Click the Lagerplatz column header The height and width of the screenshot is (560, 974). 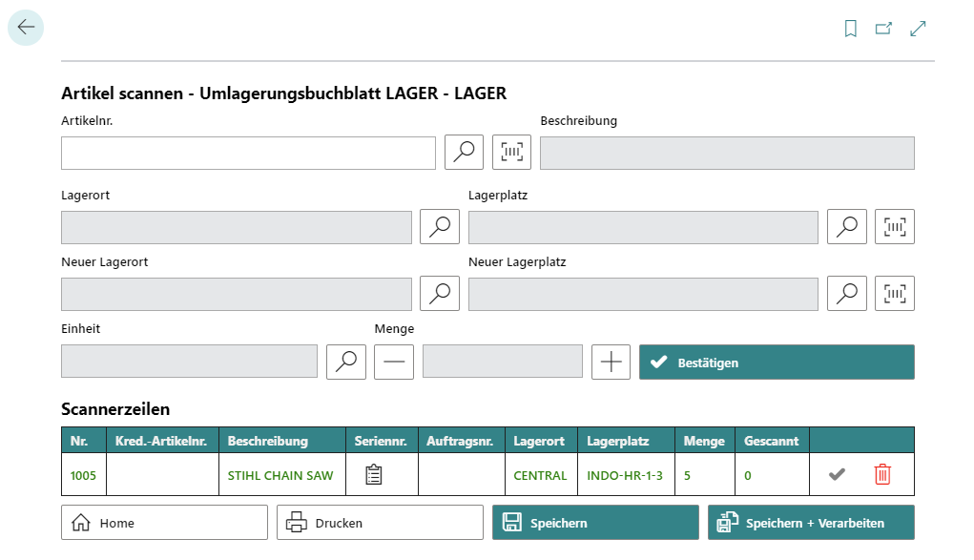point(626,441)
